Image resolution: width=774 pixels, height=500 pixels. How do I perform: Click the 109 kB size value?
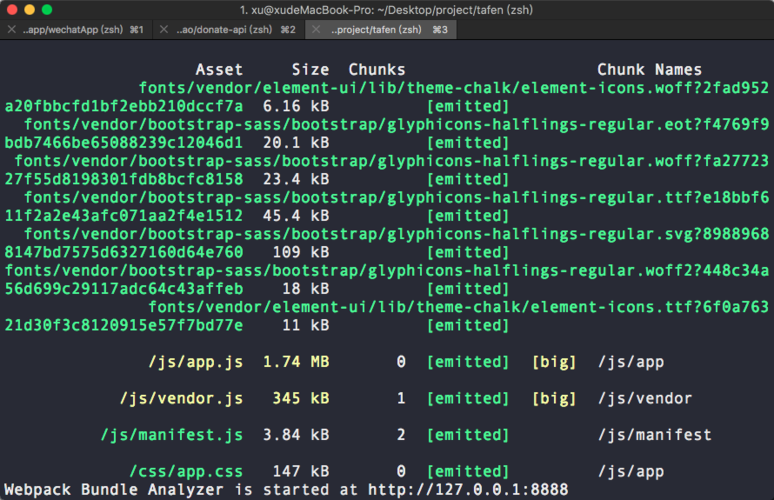click(x=301, y=253)
